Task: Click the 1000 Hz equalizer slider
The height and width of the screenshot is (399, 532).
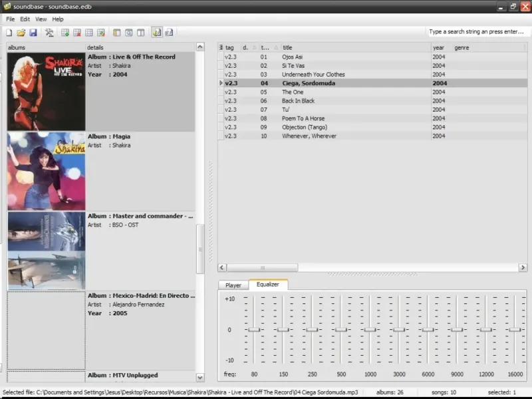Action: click(x=370, y=330)
